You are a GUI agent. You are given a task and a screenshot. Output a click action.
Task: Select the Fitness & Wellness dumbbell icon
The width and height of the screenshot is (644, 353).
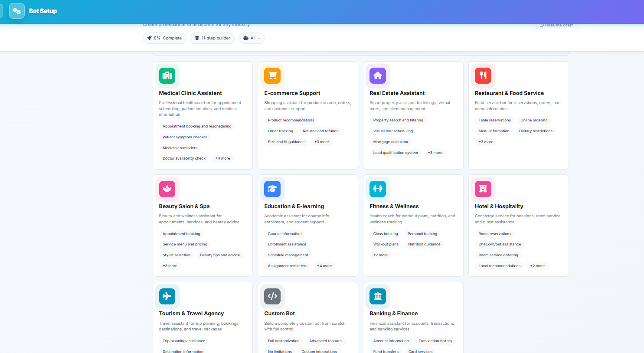[x=378, y=189]
